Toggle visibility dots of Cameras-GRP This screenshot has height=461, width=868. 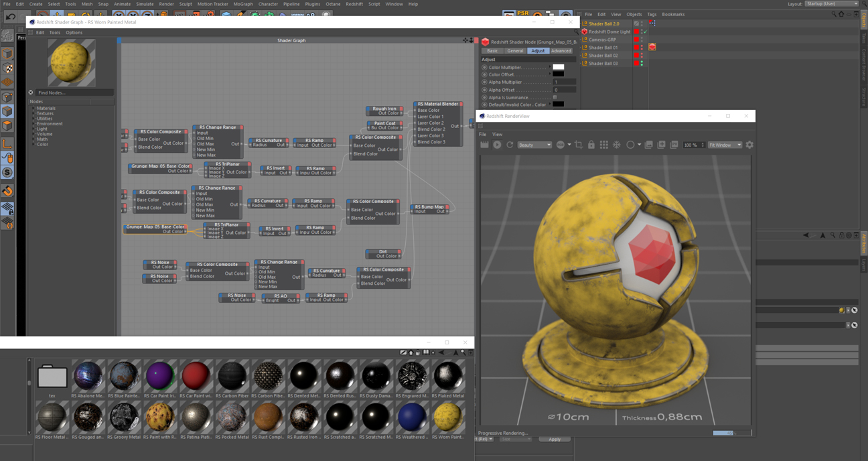pyautogui.click(x=642, y=40)
